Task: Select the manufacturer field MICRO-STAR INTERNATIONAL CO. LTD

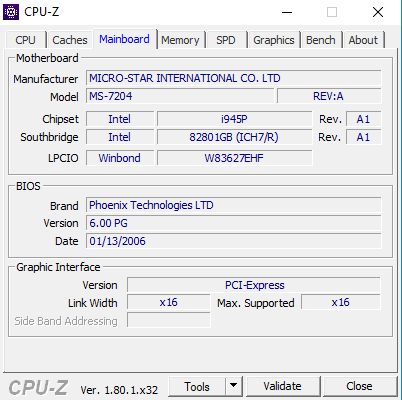Action: (234, 78)
